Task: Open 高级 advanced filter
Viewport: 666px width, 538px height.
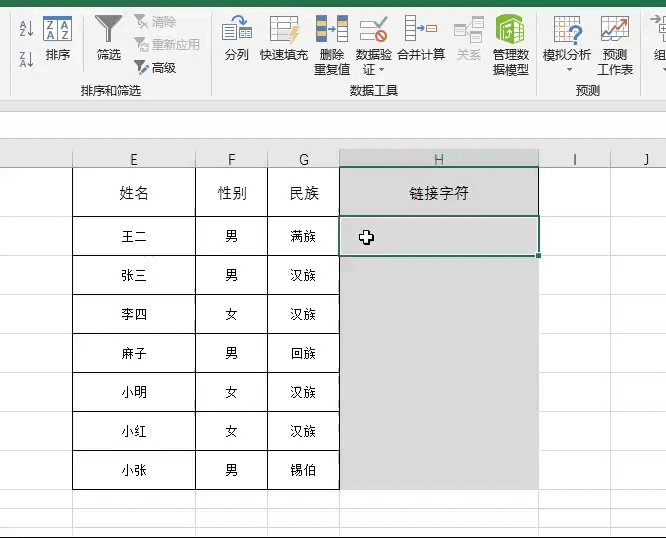Action: (x=155, y=68)
